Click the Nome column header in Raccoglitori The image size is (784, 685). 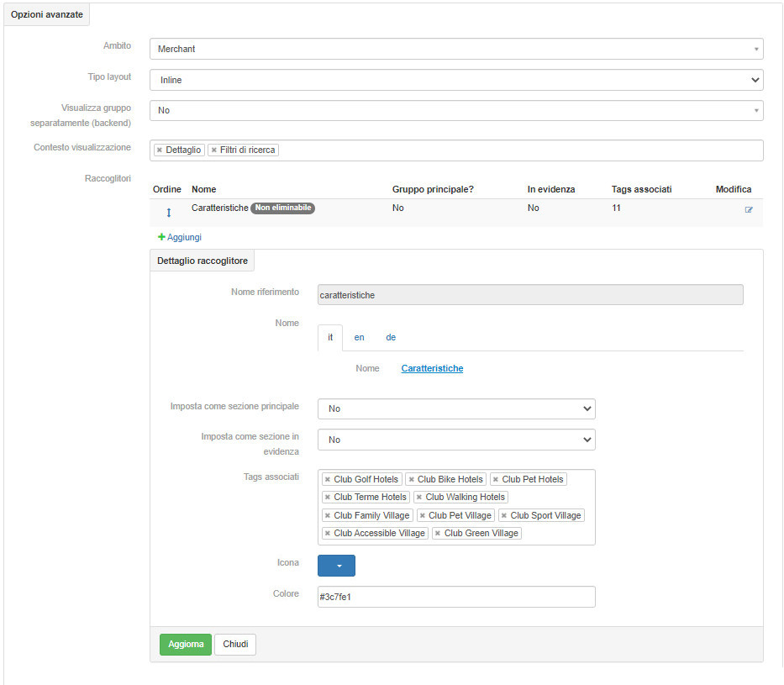coord(204,189)
